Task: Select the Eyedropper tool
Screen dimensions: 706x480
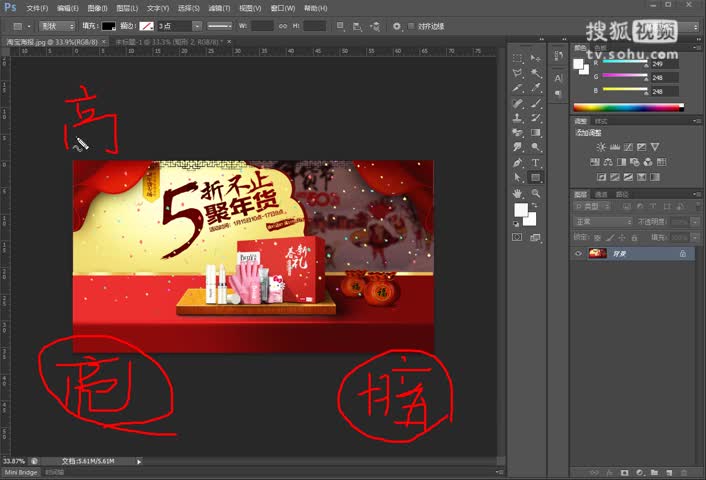Action: pyautogui.click(x=535, y=88)
